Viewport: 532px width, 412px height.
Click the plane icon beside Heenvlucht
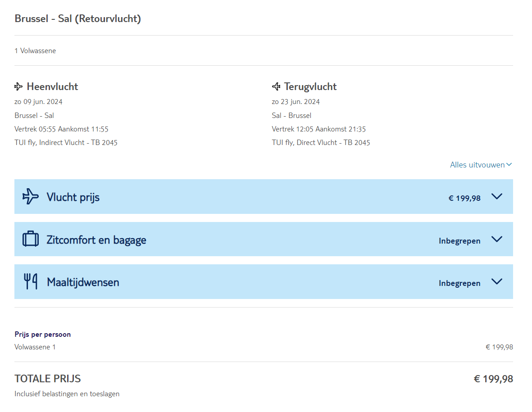pos(18,86)
